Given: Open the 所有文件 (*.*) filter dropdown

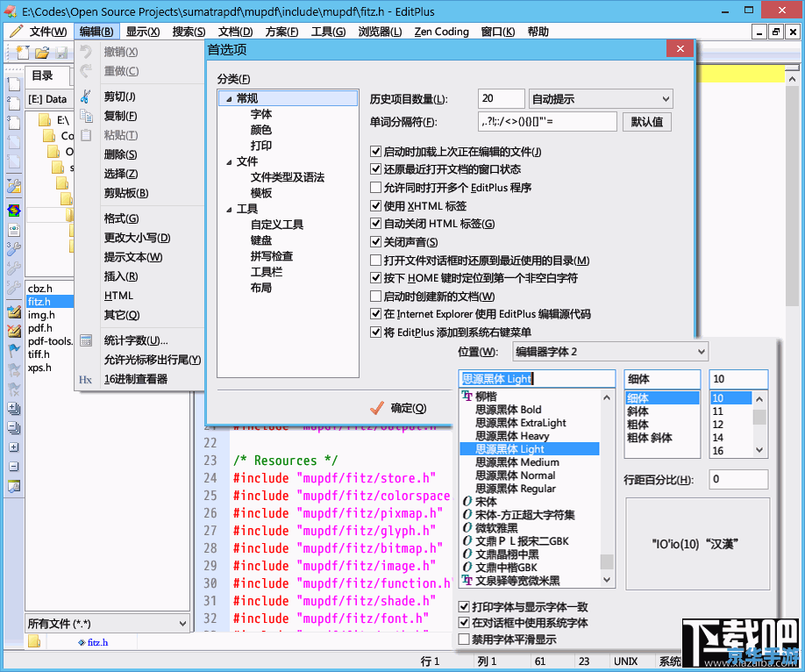Looking at the screenshot, I should click(x=107, y=624).
